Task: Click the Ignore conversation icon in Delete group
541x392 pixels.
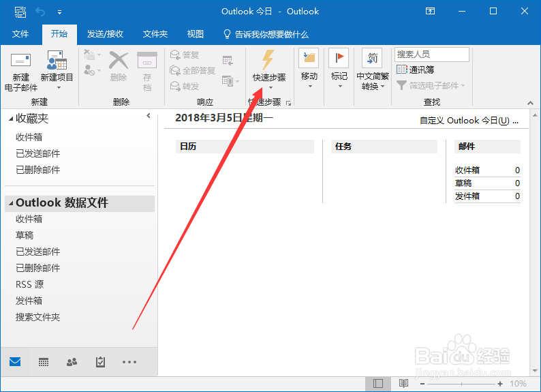Action: [89, 55]
